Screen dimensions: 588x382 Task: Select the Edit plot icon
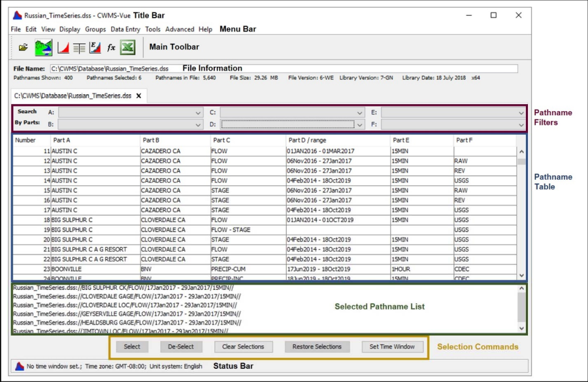tap(95, 46)
